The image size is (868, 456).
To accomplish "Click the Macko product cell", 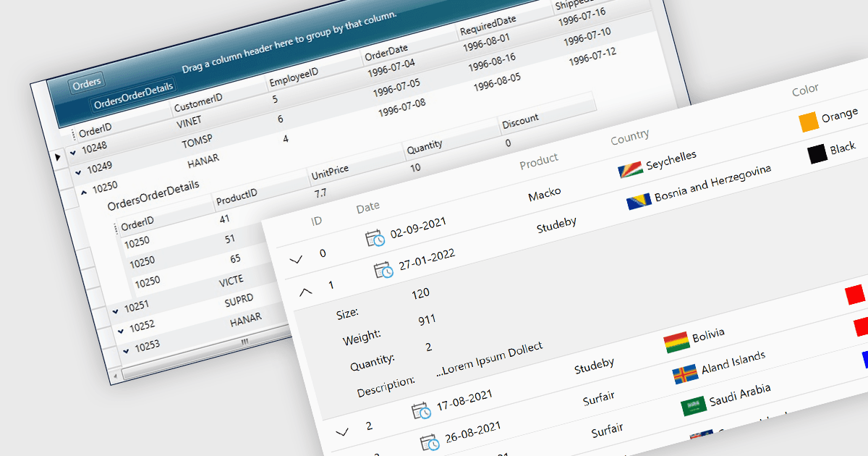I will tap(545, 195).
